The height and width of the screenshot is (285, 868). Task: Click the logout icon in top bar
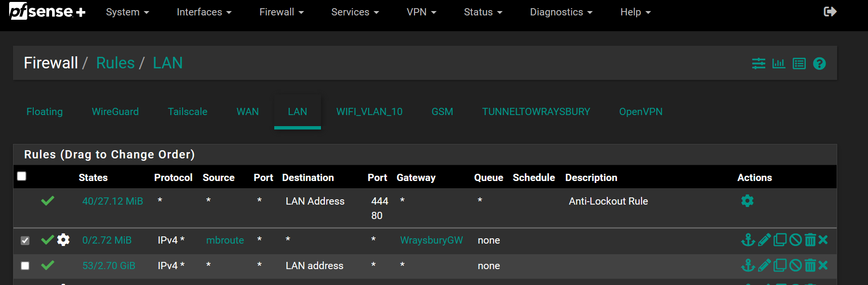coord(830,12)
